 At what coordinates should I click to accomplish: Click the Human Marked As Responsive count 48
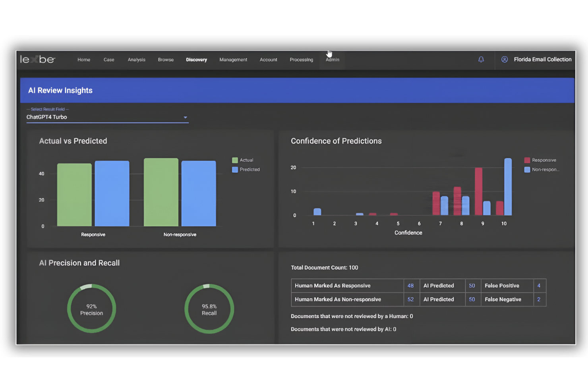(411, 286)
